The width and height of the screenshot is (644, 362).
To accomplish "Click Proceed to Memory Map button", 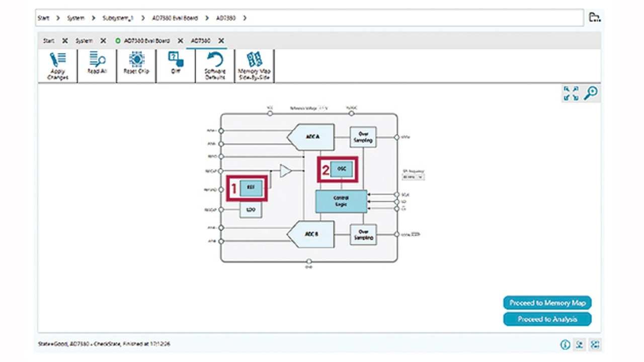I will click(547, 303).
